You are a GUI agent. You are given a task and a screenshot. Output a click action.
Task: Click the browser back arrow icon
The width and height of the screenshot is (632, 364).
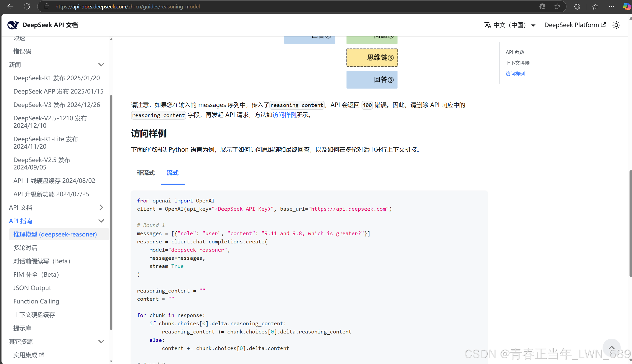coord(10,6)
